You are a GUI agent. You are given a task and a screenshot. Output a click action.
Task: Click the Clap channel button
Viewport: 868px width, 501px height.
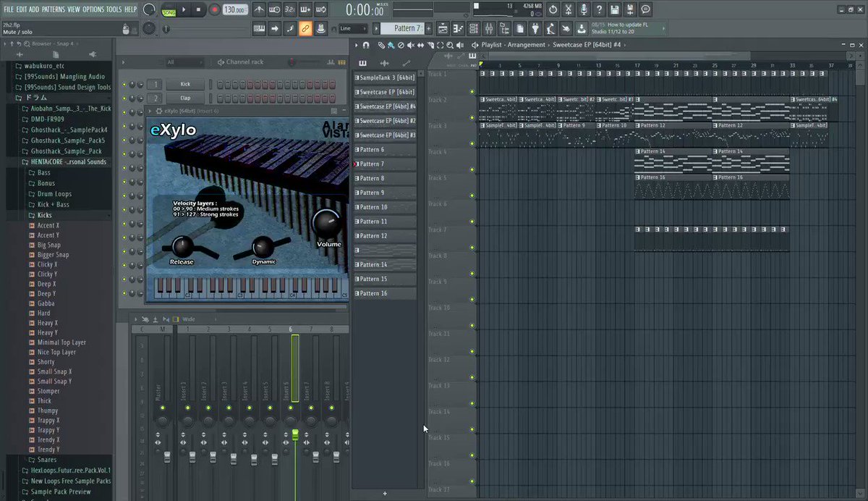click(x=185, y=98)
